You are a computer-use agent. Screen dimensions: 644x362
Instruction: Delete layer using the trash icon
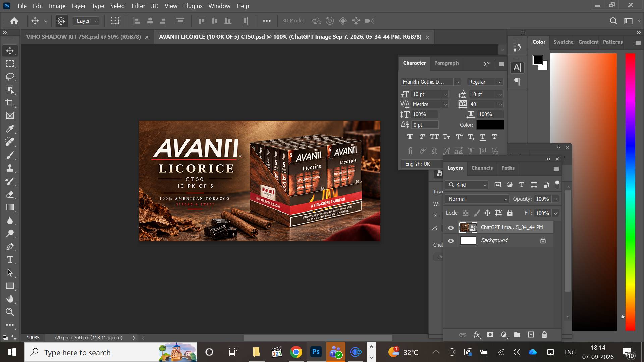pos(544,335)
